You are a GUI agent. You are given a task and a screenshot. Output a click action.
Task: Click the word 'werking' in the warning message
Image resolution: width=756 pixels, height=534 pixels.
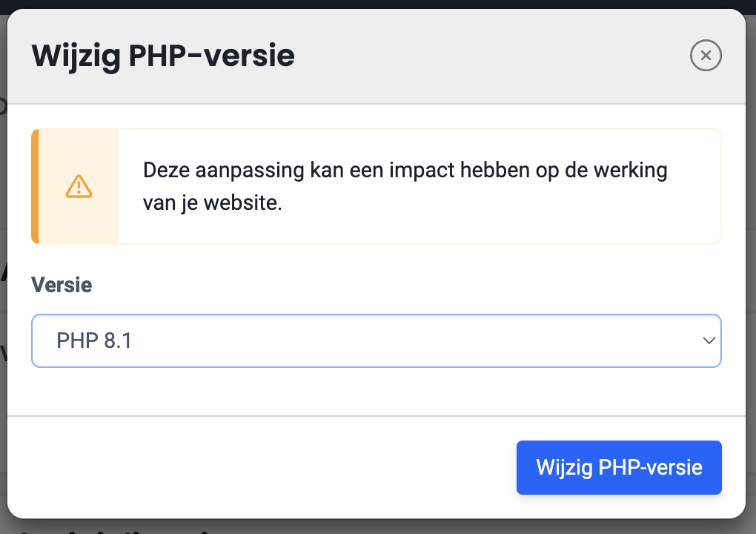point(631,171)
